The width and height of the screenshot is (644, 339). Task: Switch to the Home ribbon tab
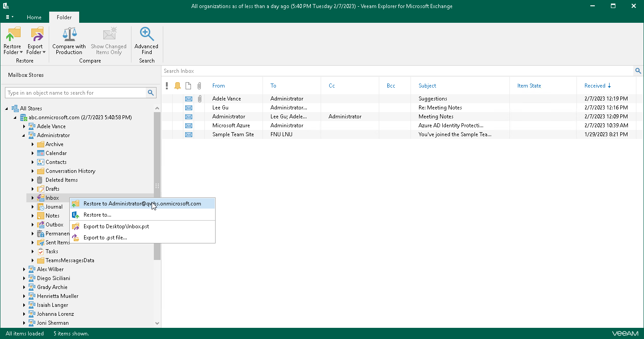pyautogui.click(x=34, y=17)
